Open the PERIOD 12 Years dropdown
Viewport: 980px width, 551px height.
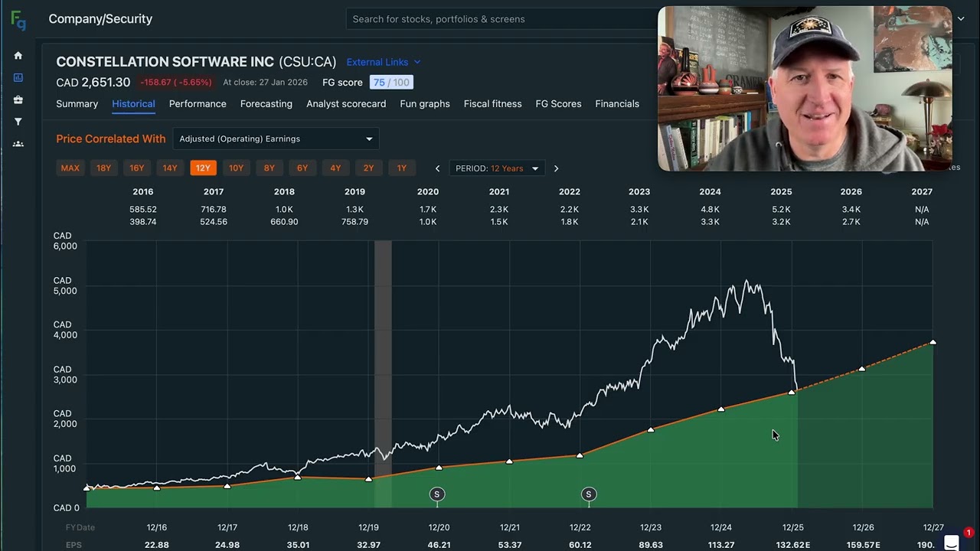(496, 168)
